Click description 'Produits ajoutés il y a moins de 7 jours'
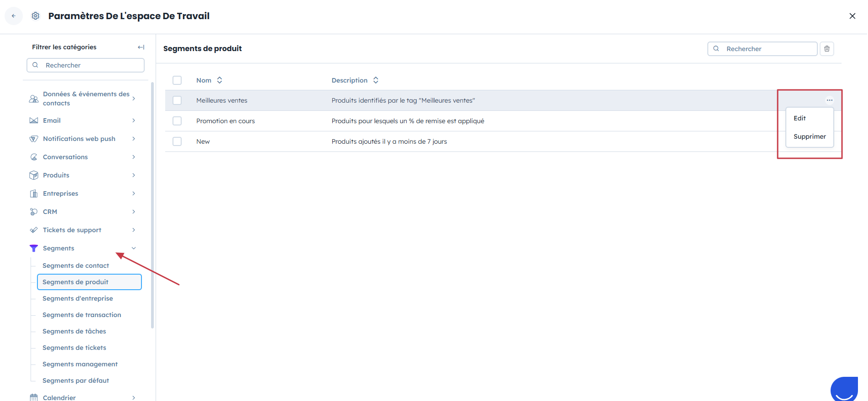The width and height of the screenshot is (868, 401). pyautogui.click(x=389, y=141)
